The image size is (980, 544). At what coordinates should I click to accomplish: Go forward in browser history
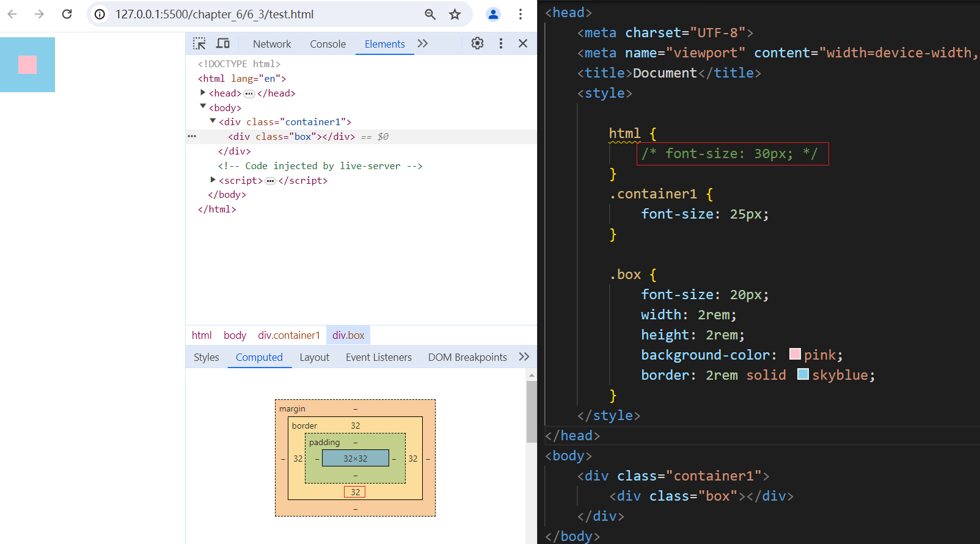[x=39, y=14]
